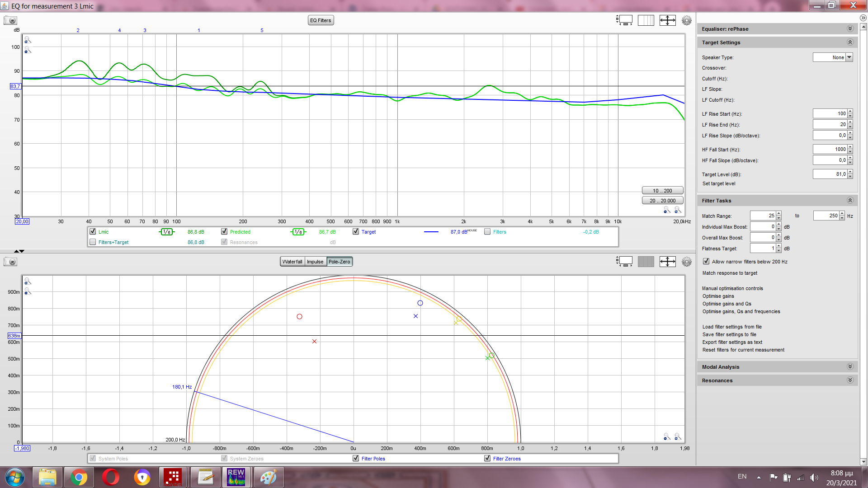
Task: Capture the lower graph with its camera icon
Action: coord(10,262)
